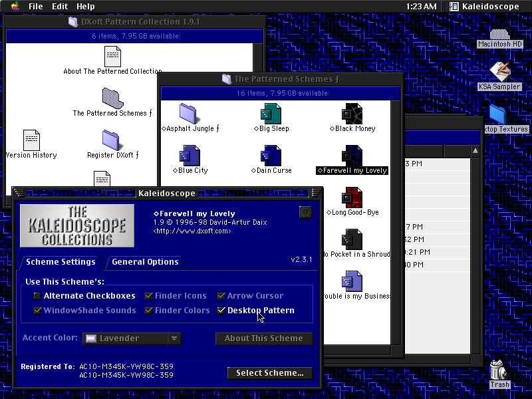532x399 pixels.
Task: Click the "6 items, 7.95 GB available" status text
Action: (x=135, y=36)
